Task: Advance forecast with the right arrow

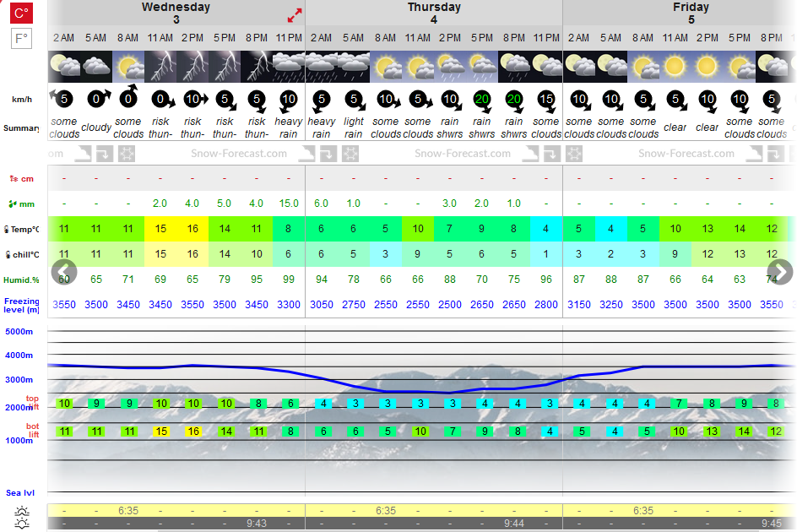Action: pyautogui.click(x=780, y=272)
